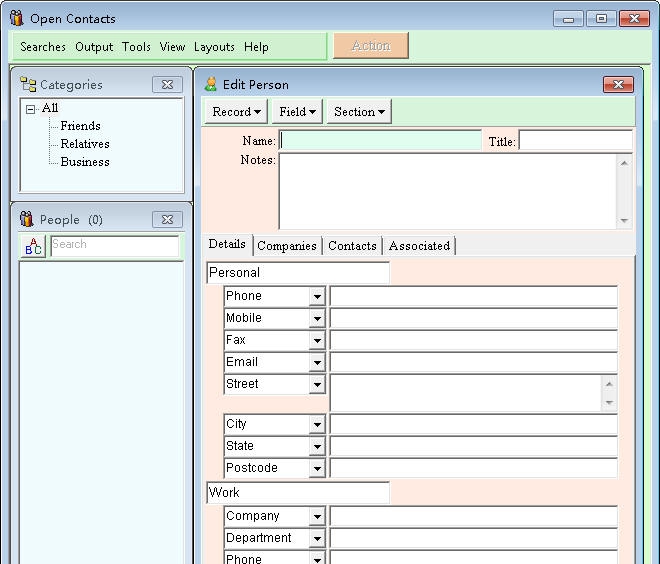
Task: Switch to the Companies tab
Action: click(x=287, y=246)
